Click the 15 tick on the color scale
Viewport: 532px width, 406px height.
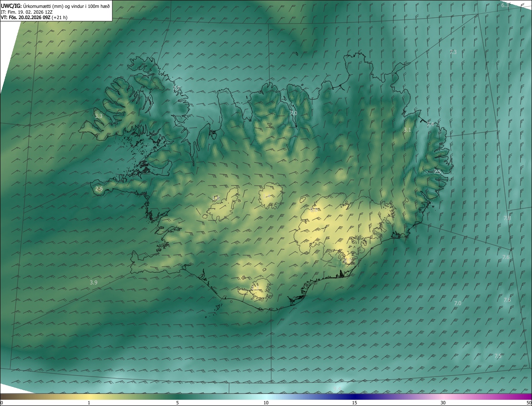click(355, 403)
